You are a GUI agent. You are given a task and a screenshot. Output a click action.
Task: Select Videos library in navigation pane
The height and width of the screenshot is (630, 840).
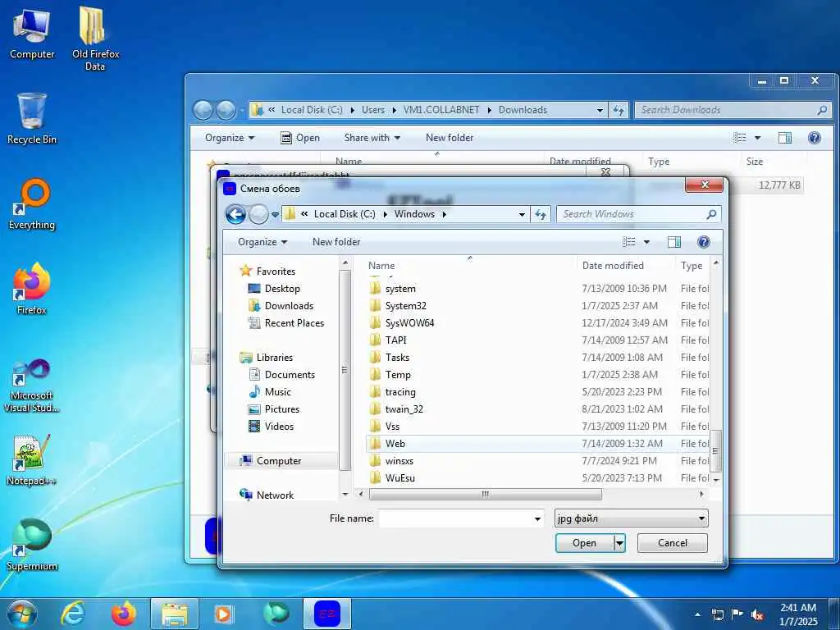[271, 426]
